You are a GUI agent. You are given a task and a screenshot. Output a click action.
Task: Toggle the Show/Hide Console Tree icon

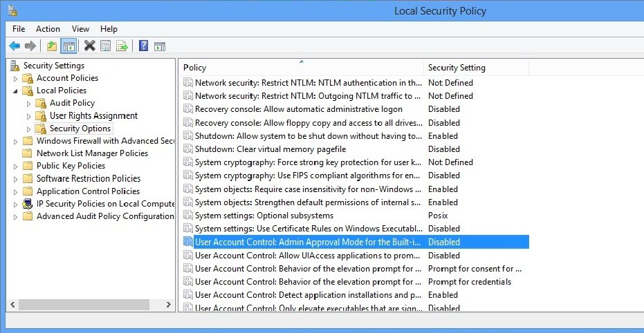tap(68, 46)
